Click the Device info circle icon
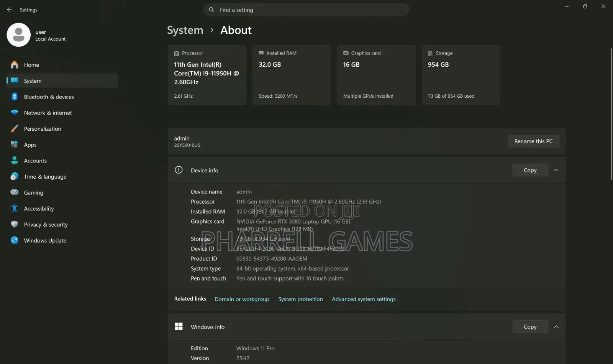The width and height of the screenshot is (613, 364). tap(179, 170)
